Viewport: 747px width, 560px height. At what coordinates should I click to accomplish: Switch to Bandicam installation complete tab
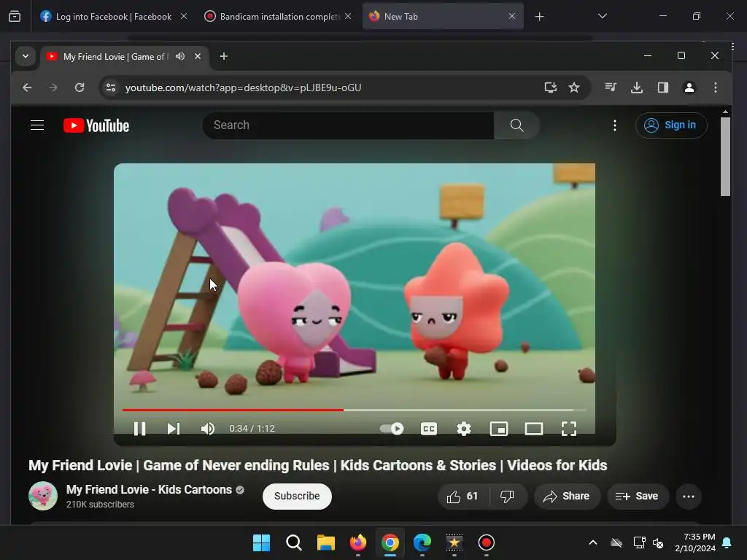pos(279,17)
